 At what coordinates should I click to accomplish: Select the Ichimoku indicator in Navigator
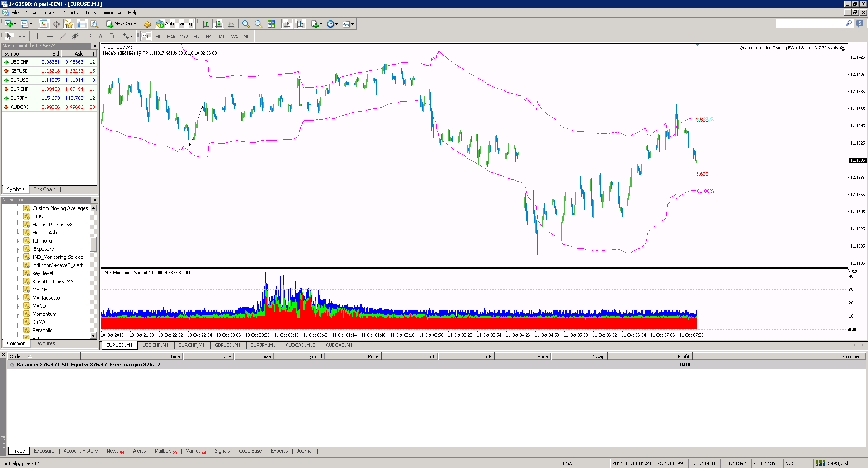42,241
